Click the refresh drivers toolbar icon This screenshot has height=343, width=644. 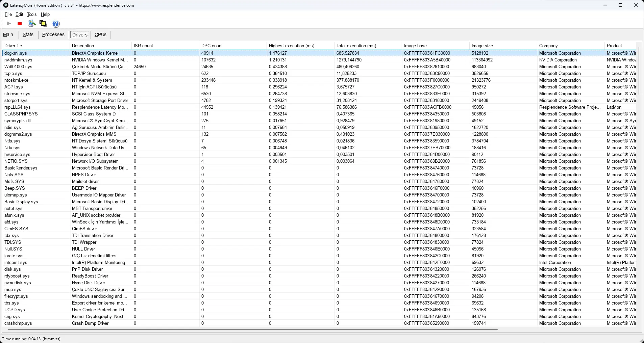point(32,23)
